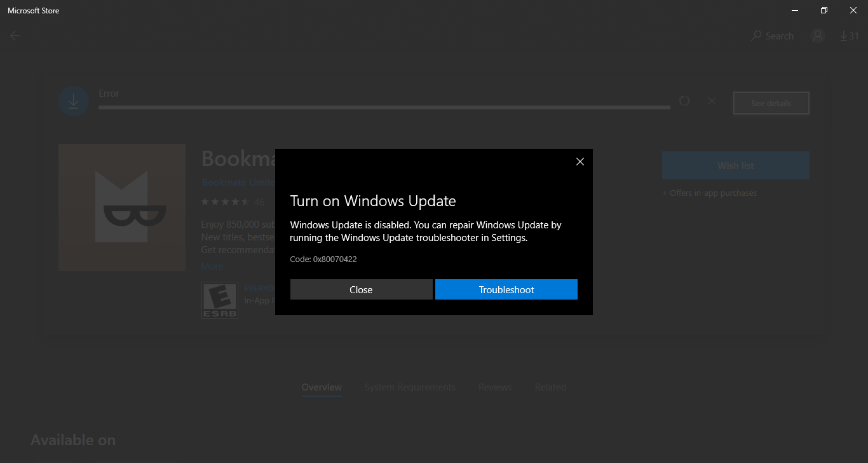Screen dimensions: 868x463
Task: Cancel the download with the X icon
Action: click(711, 100)
